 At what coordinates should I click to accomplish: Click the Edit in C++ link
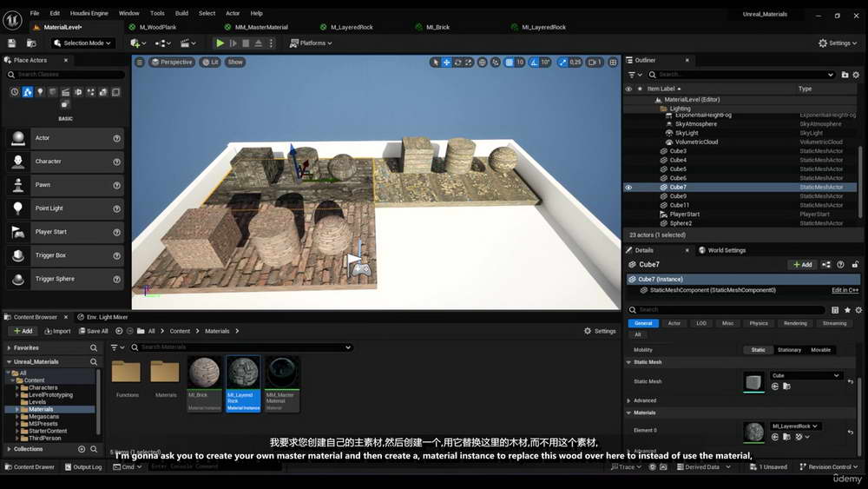(x=845, y=290)
